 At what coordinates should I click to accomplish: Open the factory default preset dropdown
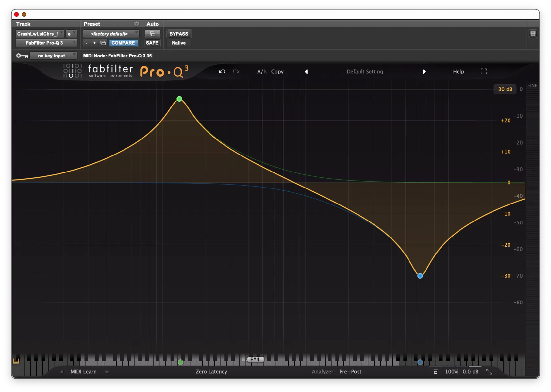tap(111, 33)
